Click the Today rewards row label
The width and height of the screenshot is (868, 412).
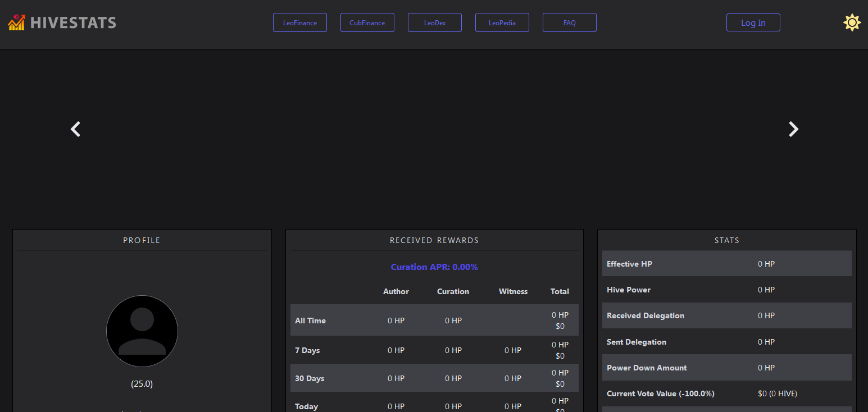pos(306,406)
